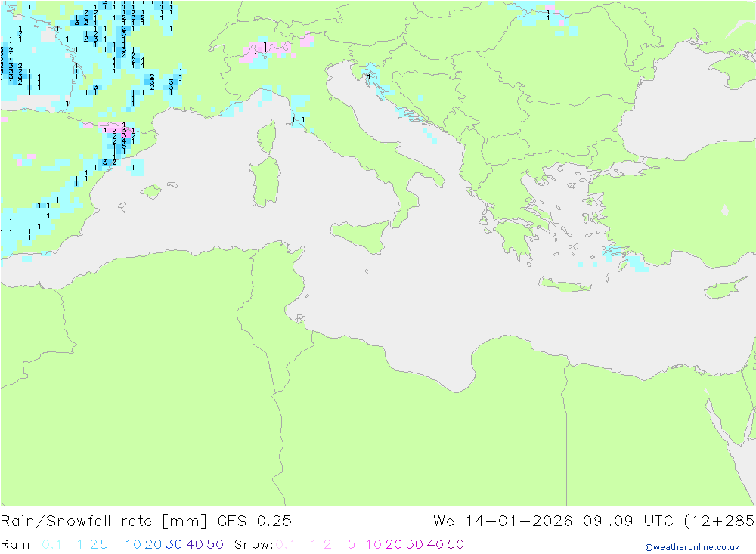Screen dimensions: 756x554
Task: Select the rain legend value 30
Action: tap(174, 544)
